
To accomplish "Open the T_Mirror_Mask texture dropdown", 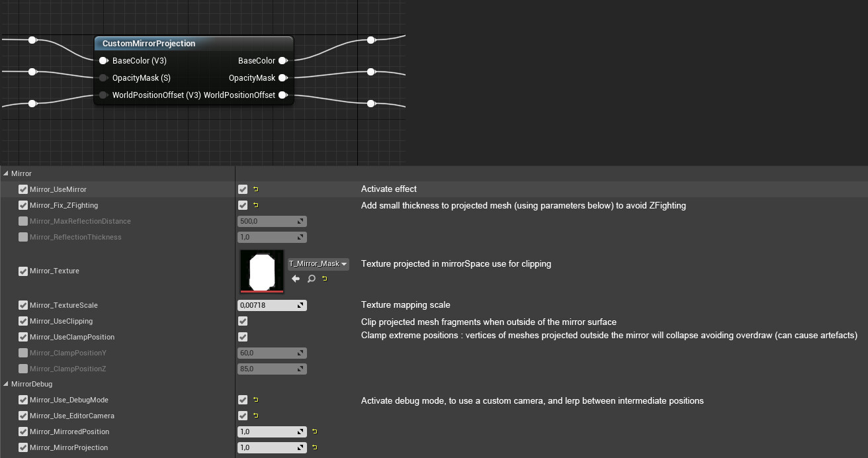I will tap(318, 263).
